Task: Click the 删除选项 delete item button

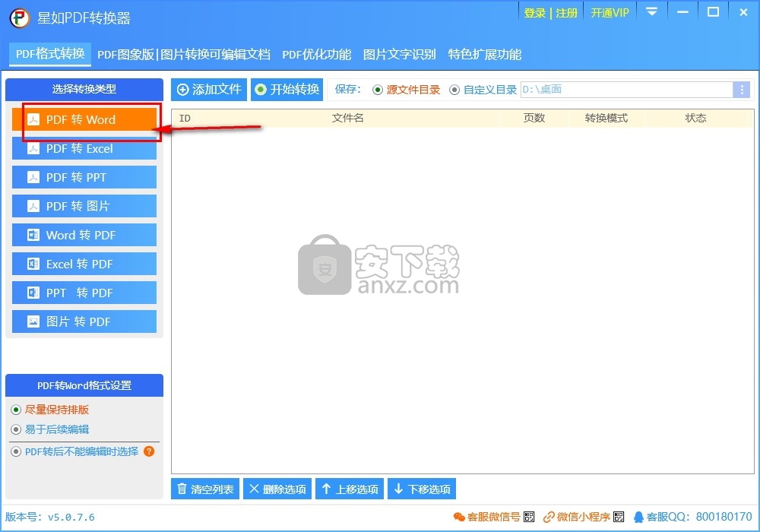Action: 277,489
